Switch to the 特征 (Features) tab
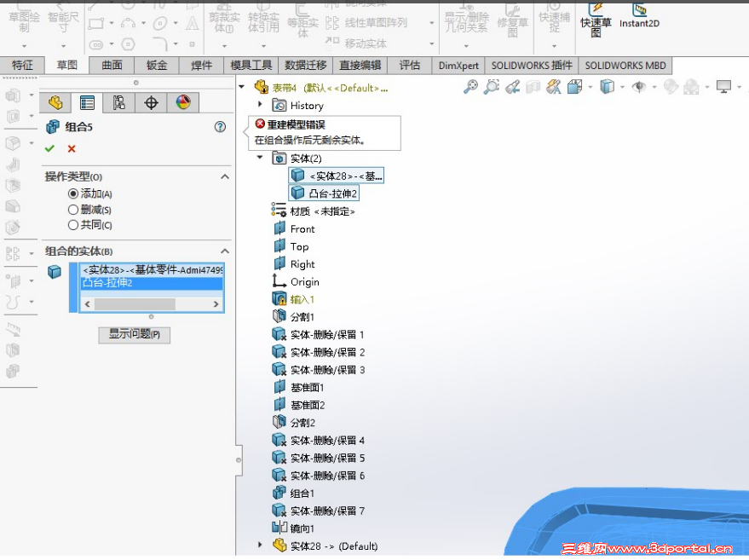749x560 pixels. pyautogui.click(x=22, y=65)
